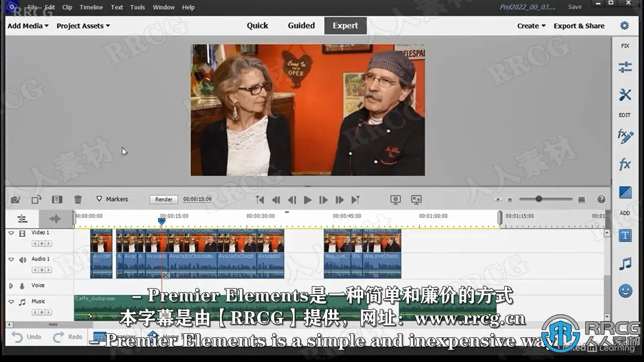Open the Clip menu
The height and width of the screenshot is (362, 644).
(67, 7)
